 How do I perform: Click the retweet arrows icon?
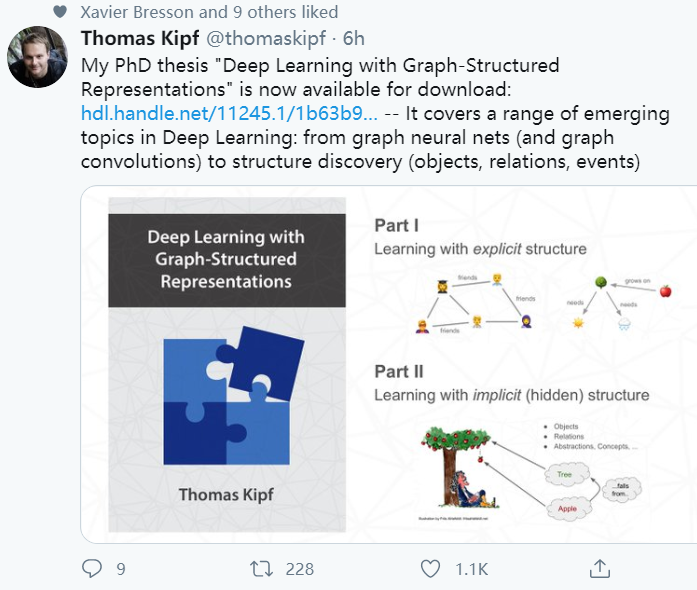point(261,569)
